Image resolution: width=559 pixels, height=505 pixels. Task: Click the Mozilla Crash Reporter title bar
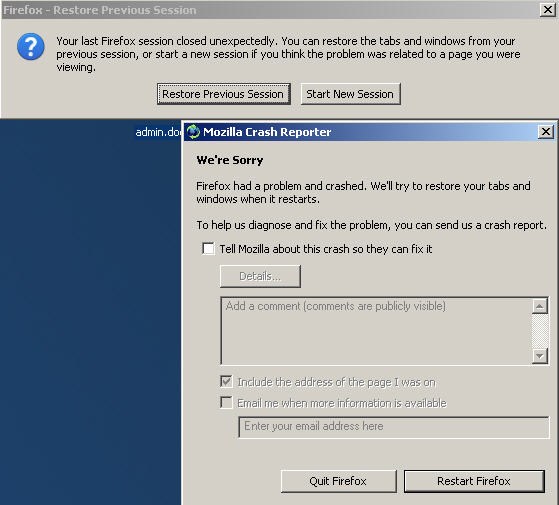(x=370, y=132)
